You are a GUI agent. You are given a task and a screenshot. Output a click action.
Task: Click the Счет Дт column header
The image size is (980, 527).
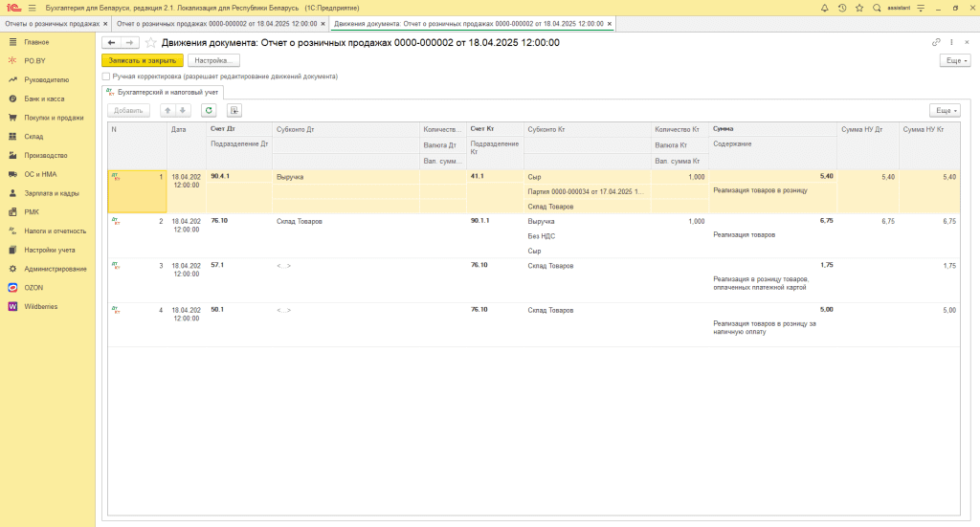(222, 128)
